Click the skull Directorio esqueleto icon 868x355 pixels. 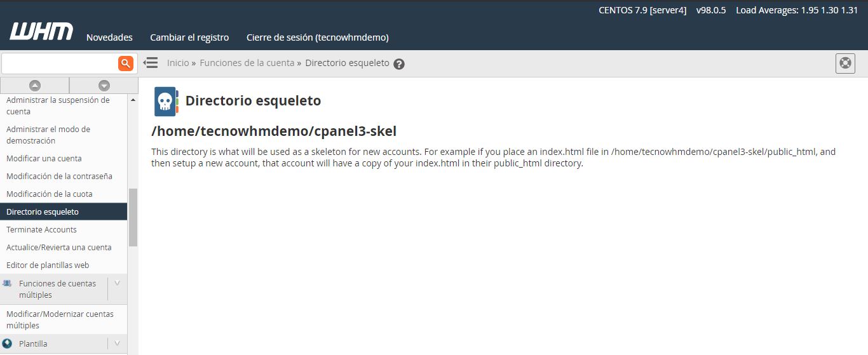(x=166, y=102)
